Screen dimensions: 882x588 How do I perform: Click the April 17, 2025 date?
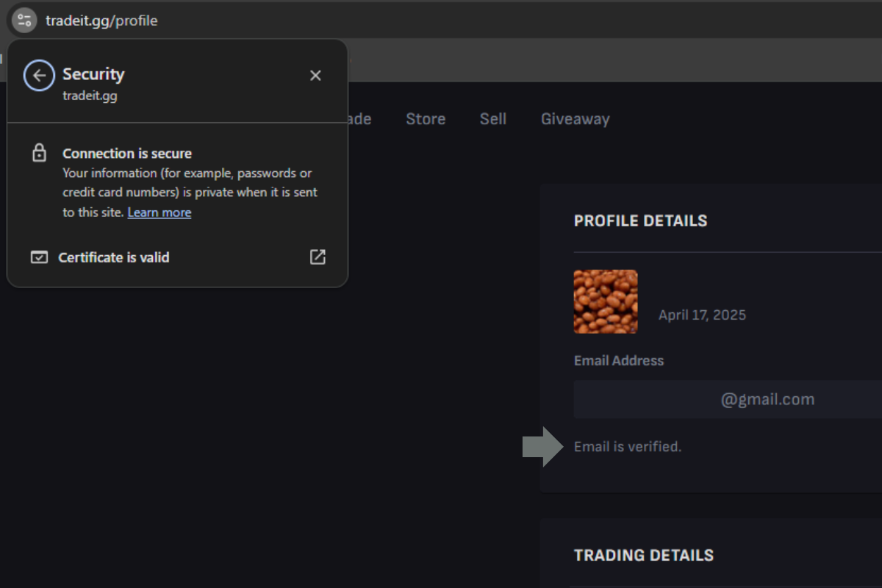tap(702, 315)
